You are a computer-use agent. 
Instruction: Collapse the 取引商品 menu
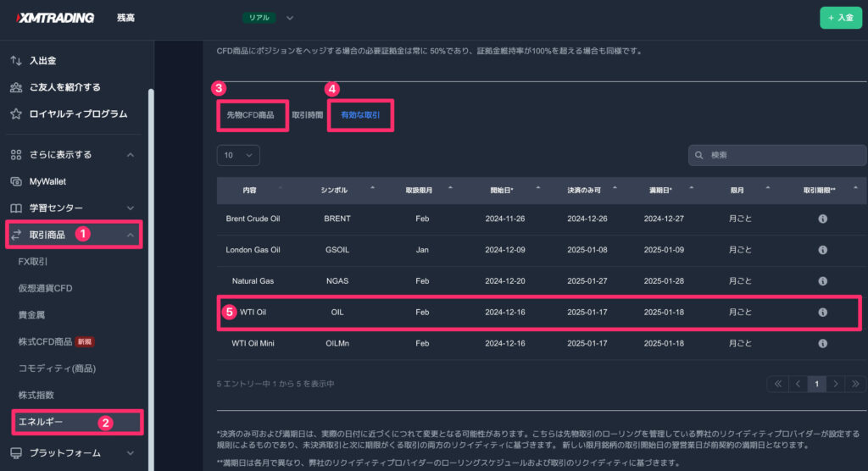coord(130,235)
